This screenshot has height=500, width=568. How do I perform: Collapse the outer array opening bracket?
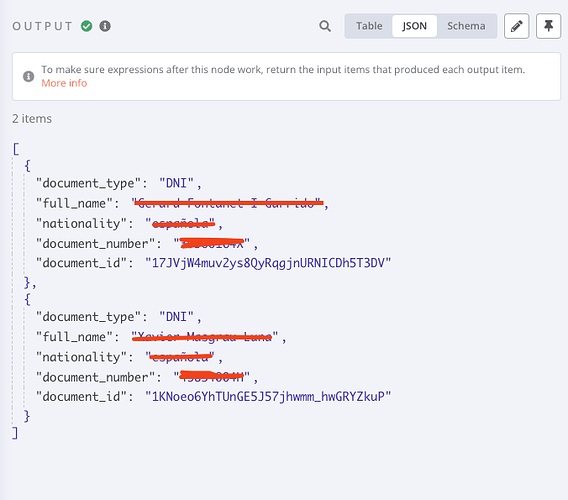16,149
